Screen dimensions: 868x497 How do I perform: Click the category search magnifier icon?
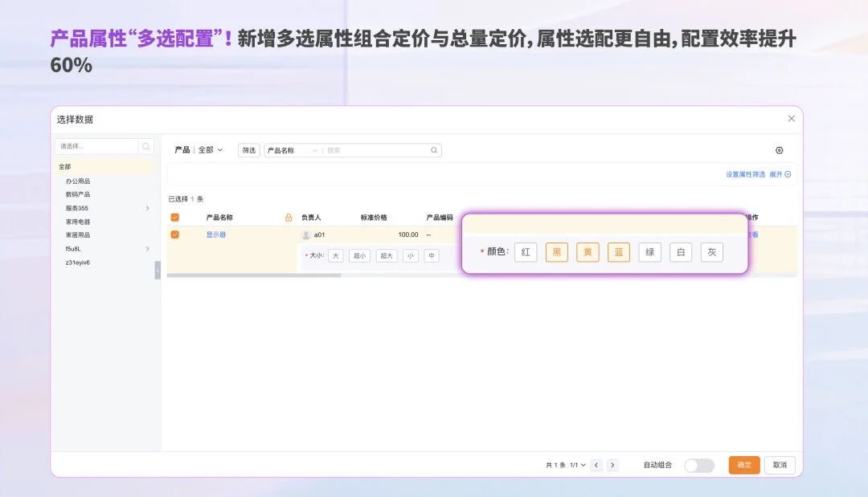pyautogui.click(x=145, y=147)
